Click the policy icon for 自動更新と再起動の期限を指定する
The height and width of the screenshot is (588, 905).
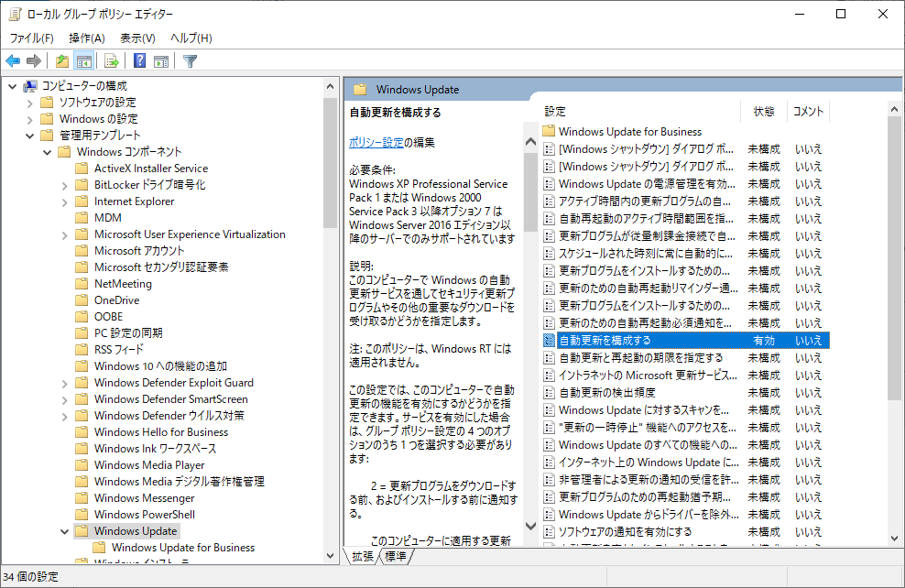point(549,358)
